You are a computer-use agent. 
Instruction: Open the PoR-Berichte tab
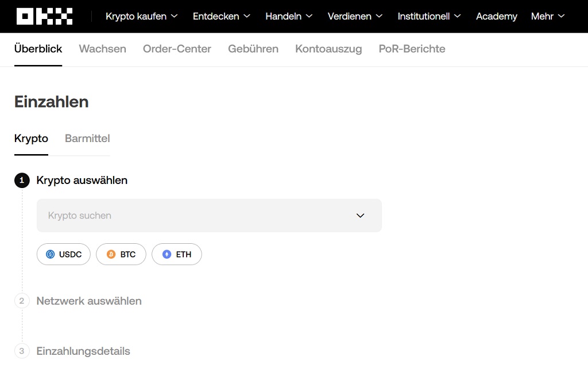tap(412, 49)
